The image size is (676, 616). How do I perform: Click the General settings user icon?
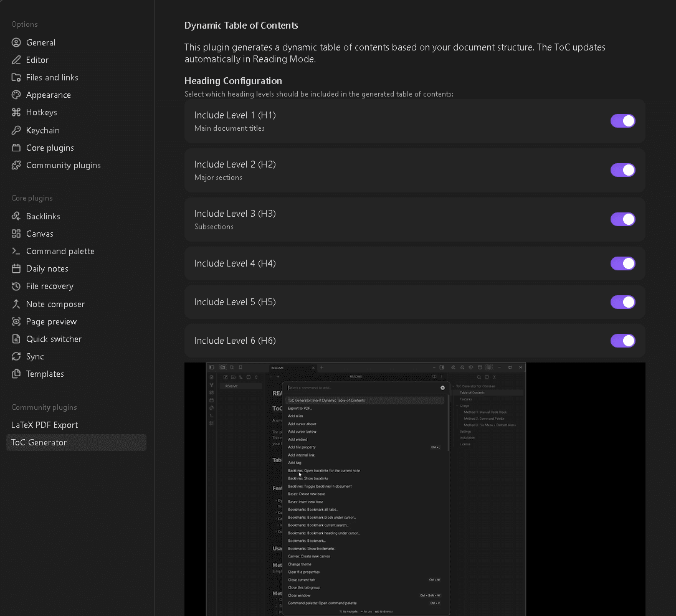[x=16, y=42]
